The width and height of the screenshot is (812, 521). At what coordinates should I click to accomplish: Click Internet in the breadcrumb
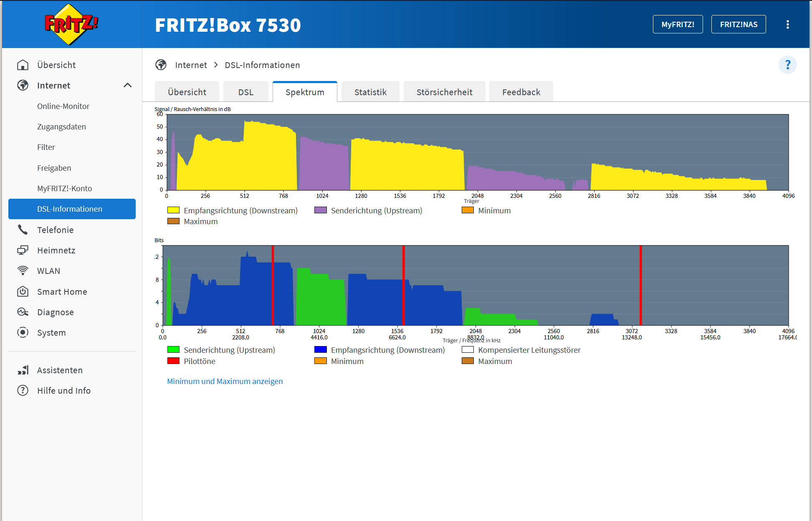tap(191, 65)
